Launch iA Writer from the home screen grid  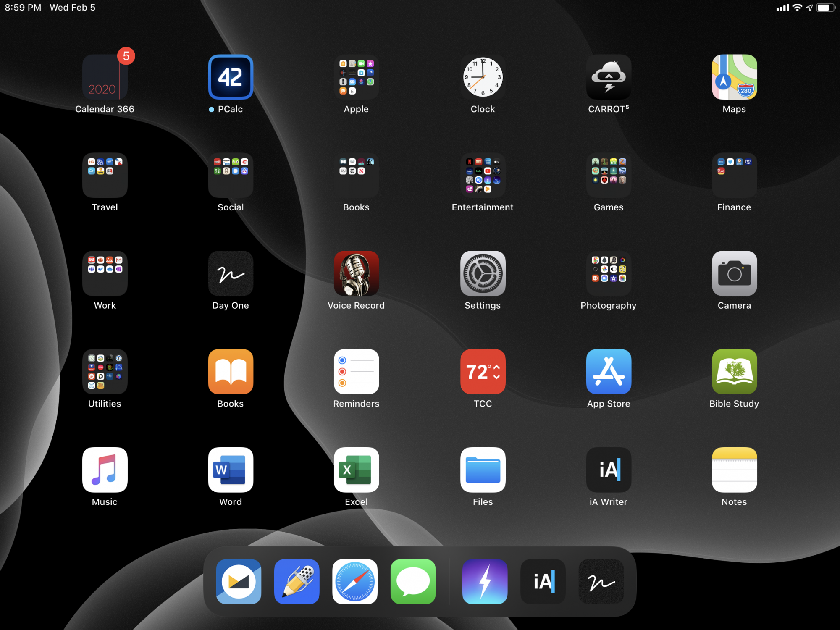tap(609, 470)
